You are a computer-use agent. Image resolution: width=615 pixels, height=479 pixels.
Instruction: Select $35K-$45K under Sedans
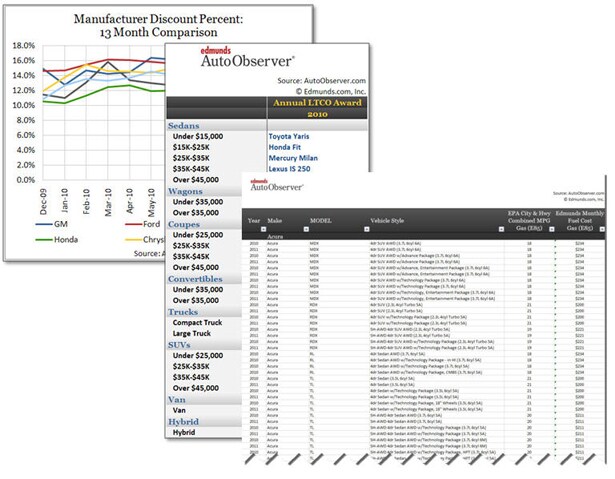click(191, 169)
